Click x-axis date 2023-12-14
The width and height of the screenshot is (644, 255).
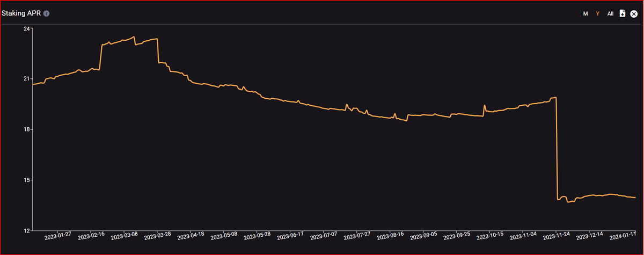590,235
